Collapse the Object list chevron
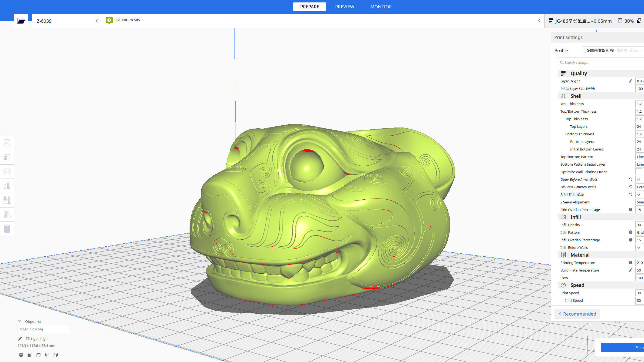The image size is (644, 362). tap(20, 321)
